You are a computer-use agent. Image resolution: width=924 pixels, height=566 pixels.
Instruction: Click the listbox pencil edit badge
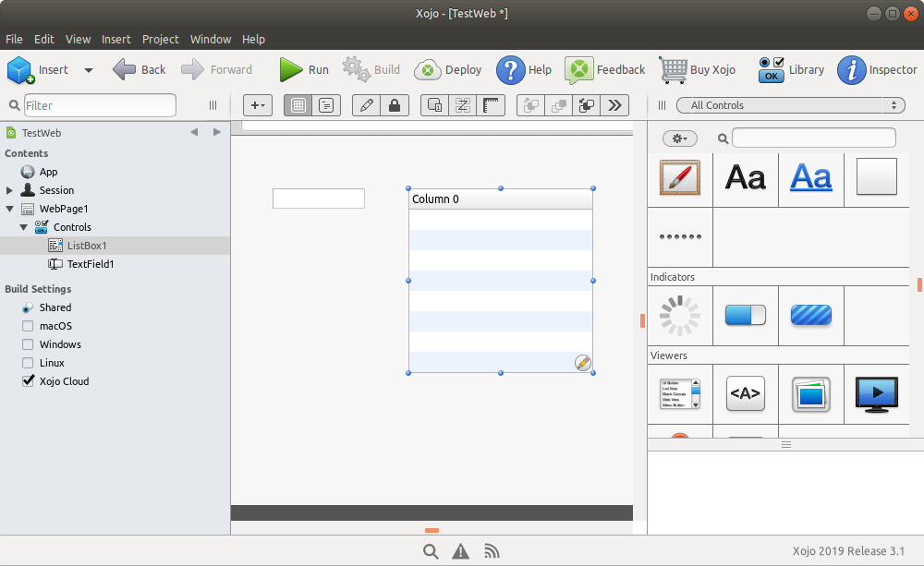pyautogui.click(x=583, y=363)
